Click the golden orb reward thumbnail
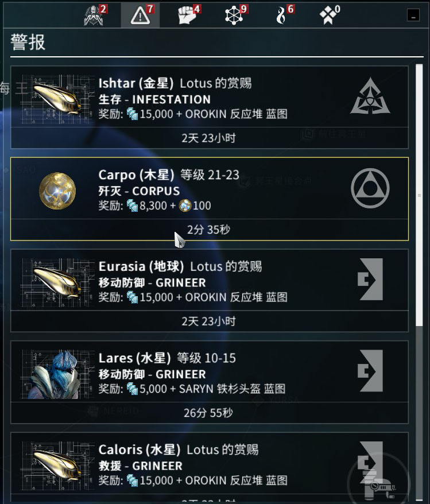The width and height of the screenshot is (430, 504). (57, 191)
